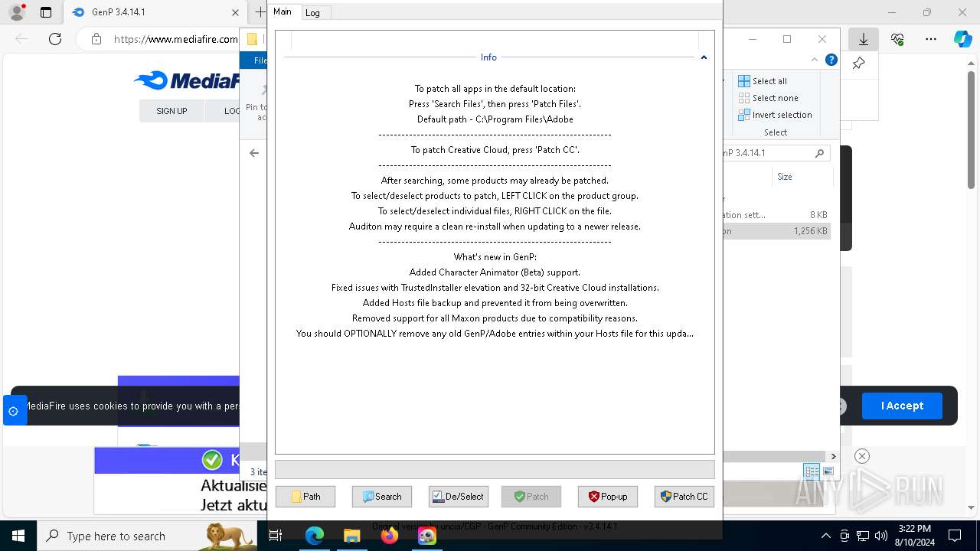Open File Explorer from taskbar

pyautogui.click(x=351, y=536)
